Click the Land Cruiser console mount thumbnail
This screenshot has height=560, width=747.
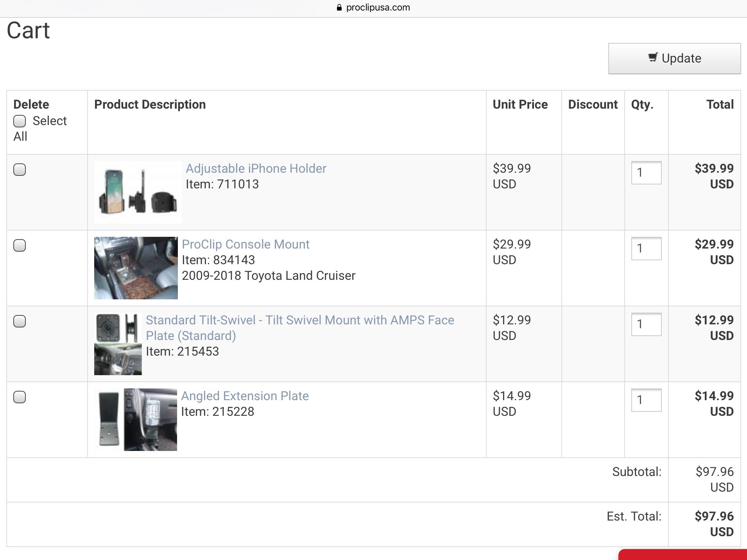point(136,268)
